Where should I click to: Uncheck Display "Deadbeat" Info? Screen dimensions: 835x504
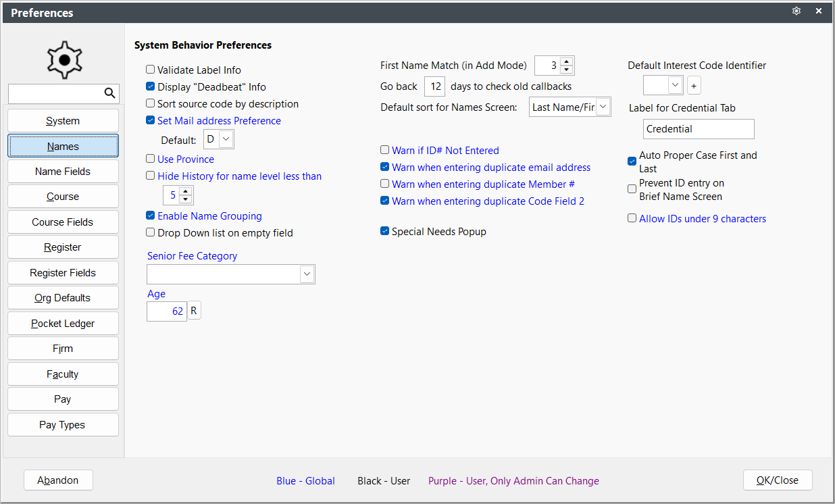pos(151,86)
